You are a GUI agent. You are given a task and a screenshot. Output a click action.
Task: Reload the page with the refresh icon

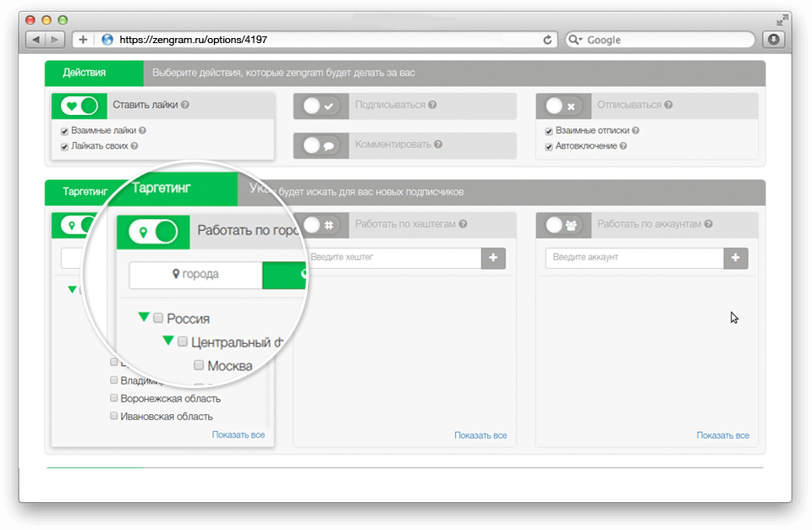(x=547, y=40)
